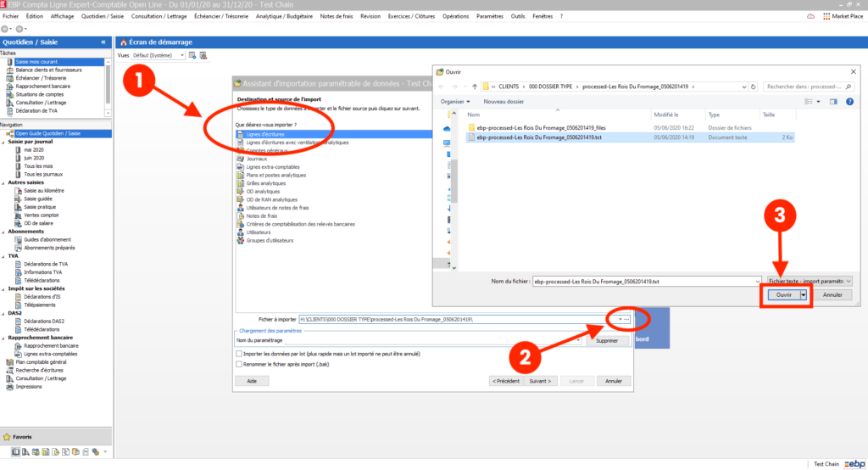Open the Nom du paramétrage dropdown
Screen dimensions: 868x470
coord(578,340)
